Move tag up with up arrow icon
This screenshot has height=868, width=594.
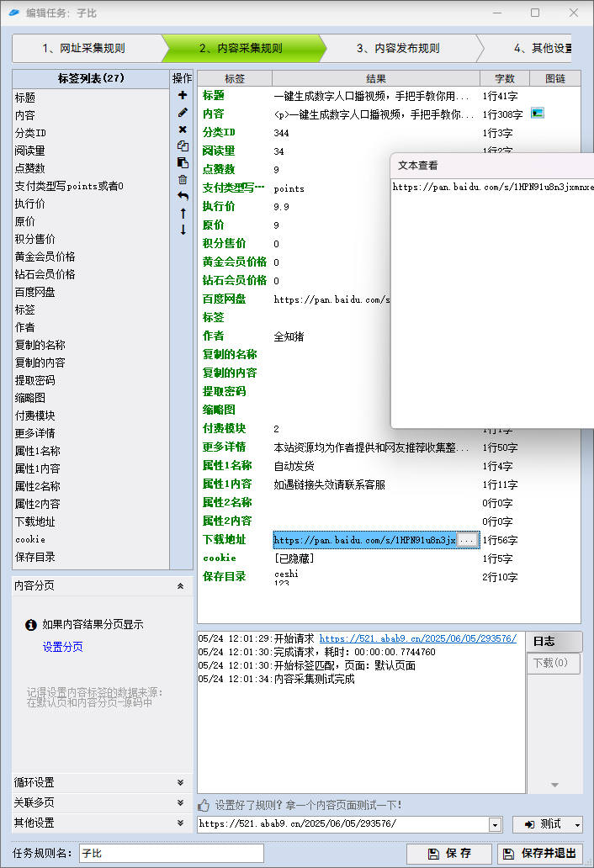[183, 213]
